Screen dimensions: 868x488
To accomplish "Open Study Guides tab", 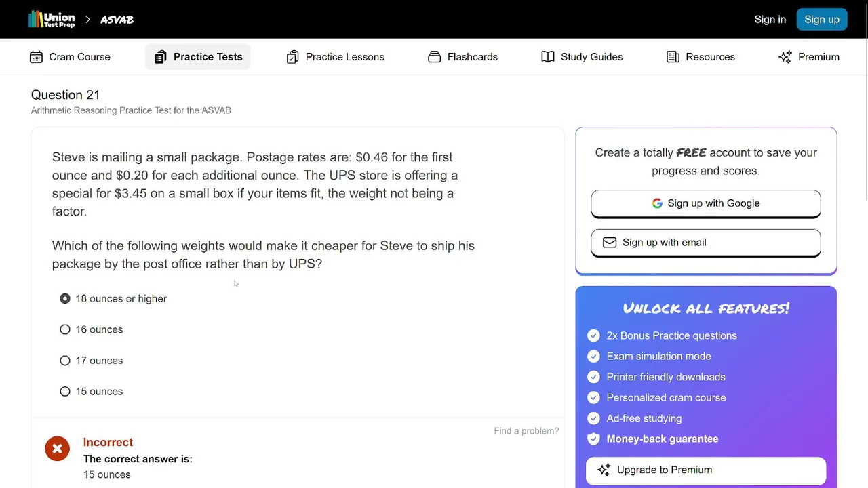I will point(582,57).
